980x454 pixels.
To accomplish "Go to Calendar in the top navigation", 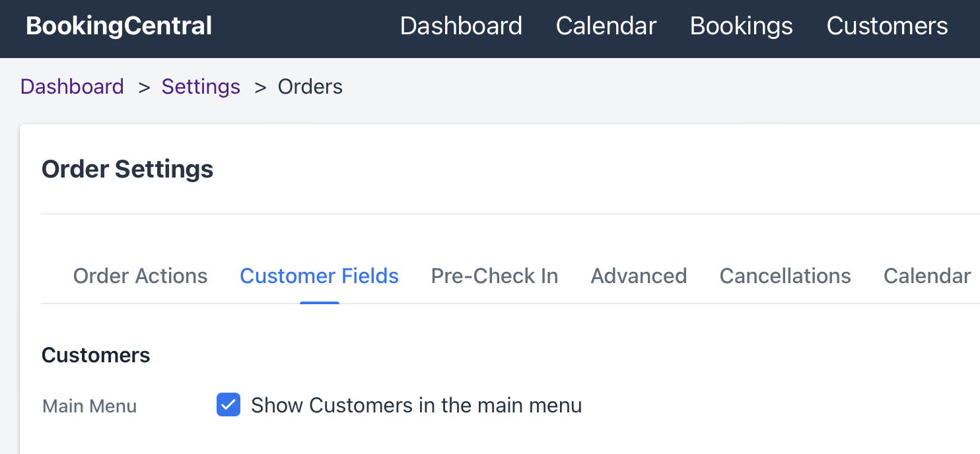I will click(x=606, y=26).
